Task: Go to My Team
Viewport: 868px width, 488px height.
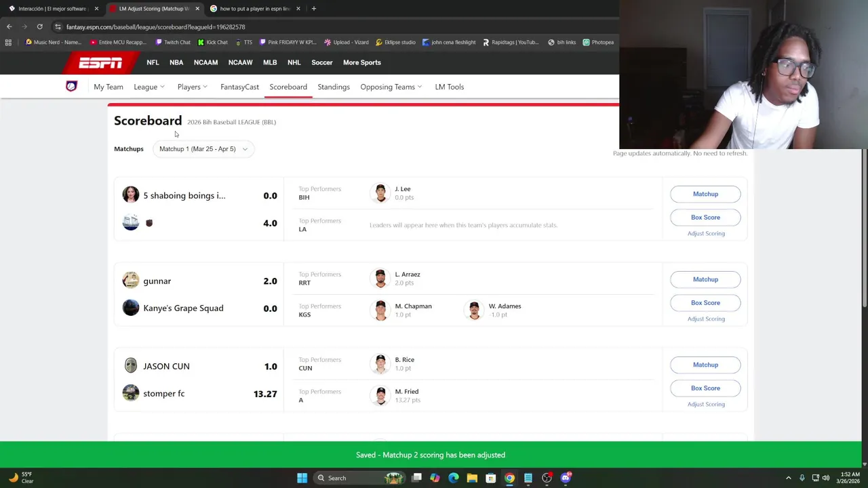Action: coord(108,87)
